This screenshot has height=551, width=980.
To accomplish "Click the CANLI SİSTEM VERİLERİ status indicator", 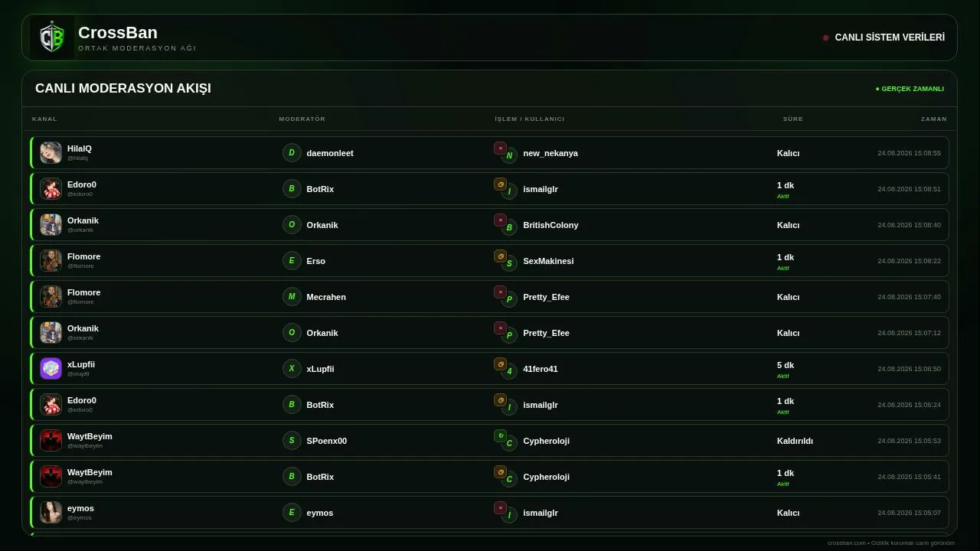I will (x=884, y=37).
